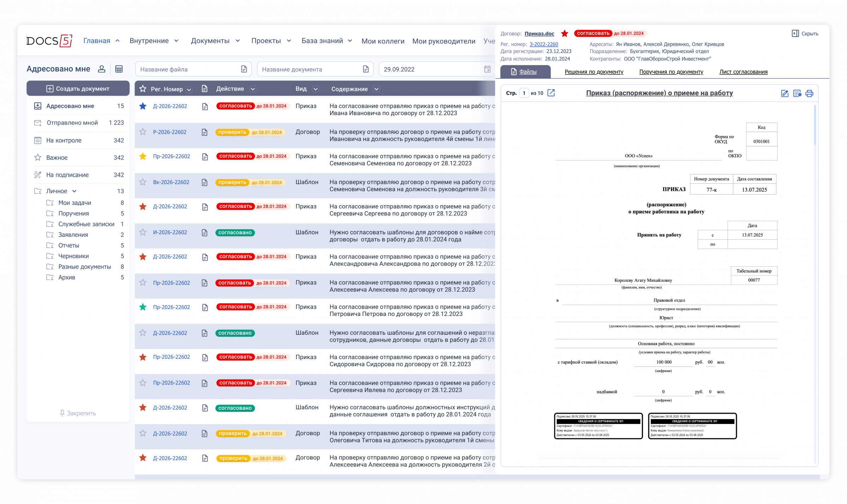
Task: Open Мои коллеги menu item
Action: pos(383,41)
